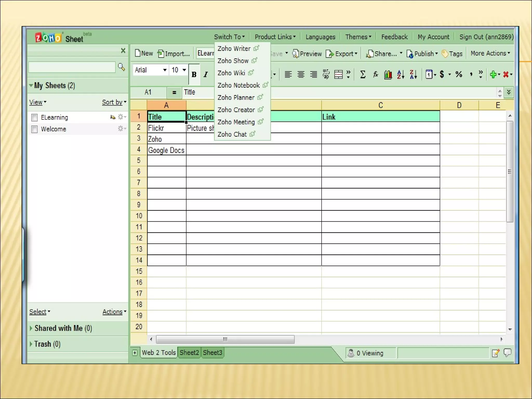
Task: Open the insert function fx icon
Action: (x=375, y=75)
